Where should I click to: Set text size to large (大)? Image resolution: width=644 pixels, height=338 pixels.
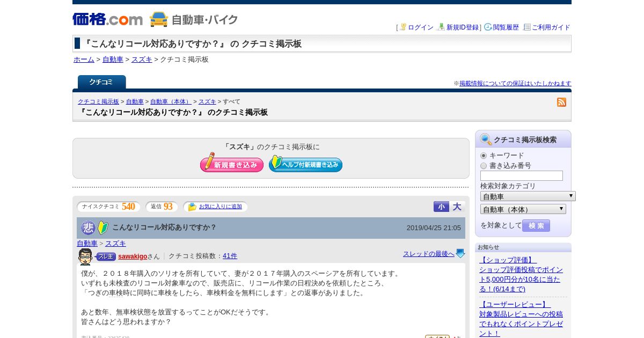457,207
